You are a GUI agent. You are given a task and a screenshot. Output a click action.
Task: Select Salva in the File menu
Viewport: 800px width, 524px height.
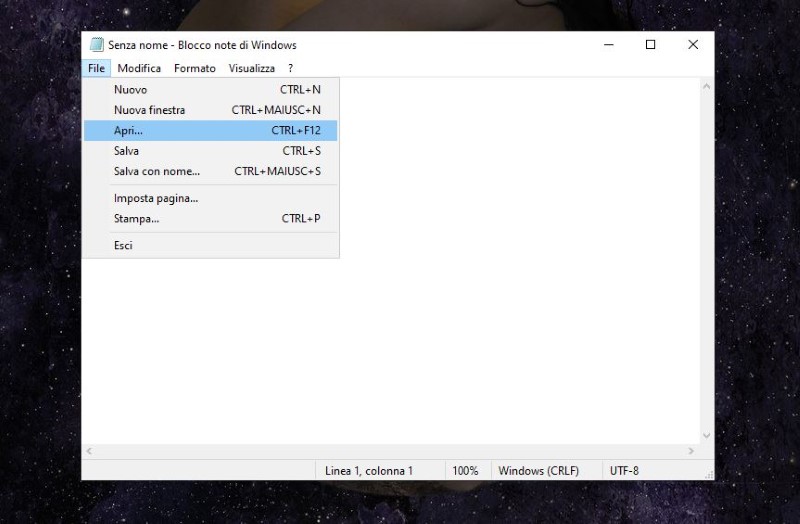pyautogui.click(x=126, y=151)
